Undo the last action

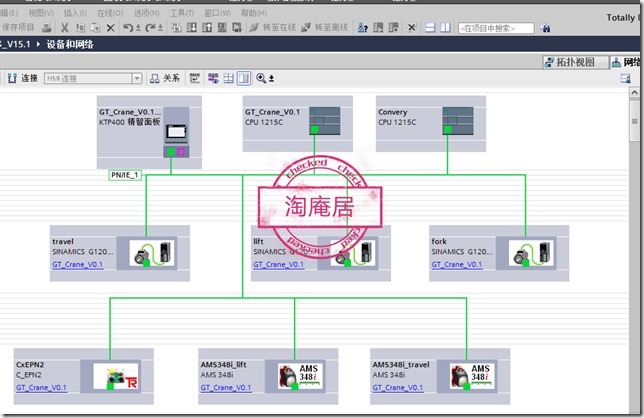coord(128,28)
